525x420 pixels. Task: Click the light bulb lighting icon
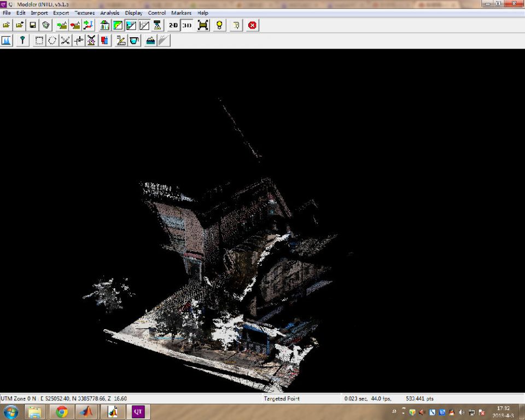coord(219,25)
